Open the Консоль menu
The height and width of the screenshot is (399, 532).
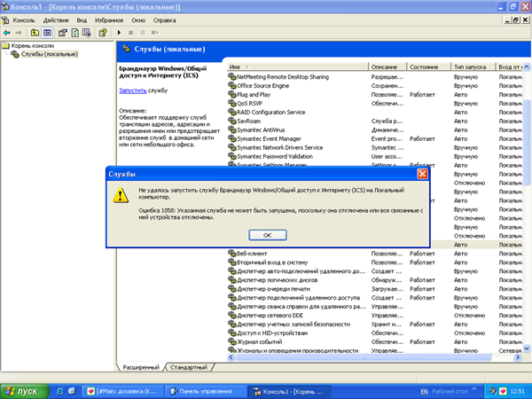24,20
